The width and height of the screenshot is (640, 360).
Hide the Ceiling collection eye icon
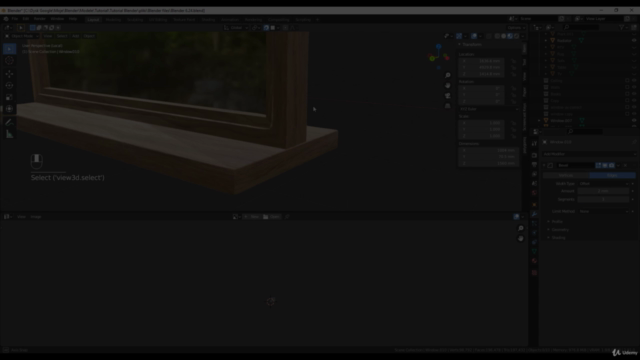[634, 81]
